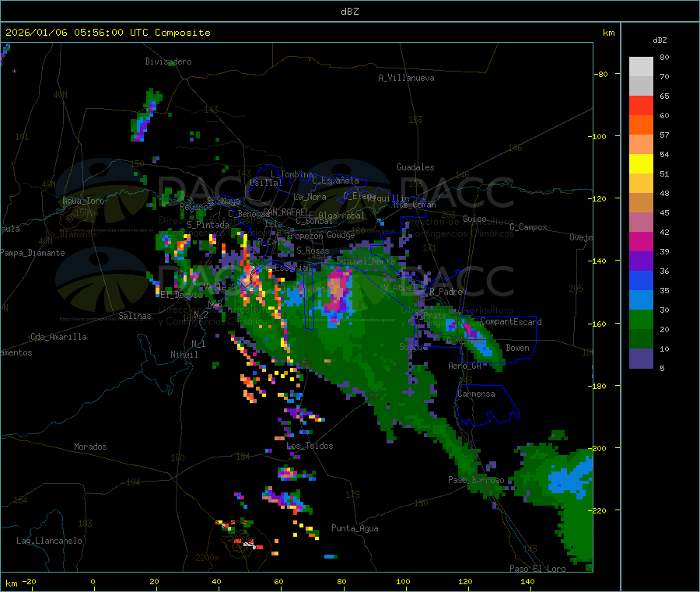Screen dimensions: 700x592
Task: Click the Salinas place label
Action: [x=135, y=316]
